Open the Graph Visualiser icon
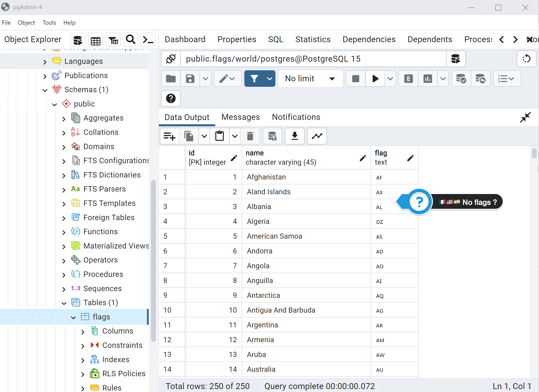The height and width of the screenshot is (392, 539). pyautogui.click(x=317, y=136)
